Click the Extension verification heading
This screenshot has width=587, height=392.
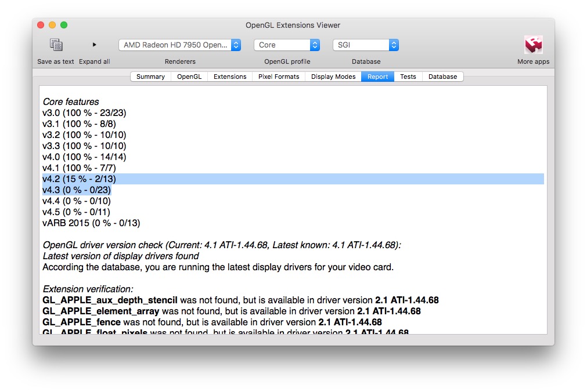pos(88,289)
